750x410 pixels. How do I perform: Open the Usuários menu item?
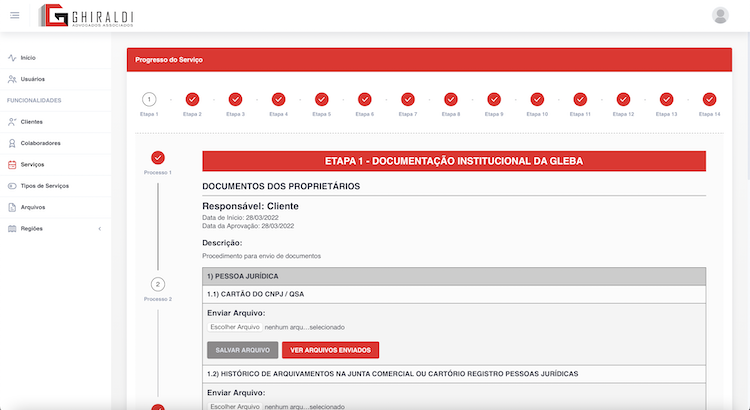click(55, 79)
